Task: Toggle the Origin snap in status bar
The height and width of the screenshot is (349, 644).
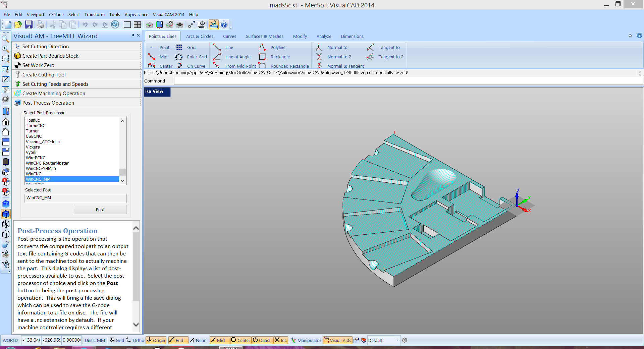Action: pyautogui.click(x=156, y=340)
